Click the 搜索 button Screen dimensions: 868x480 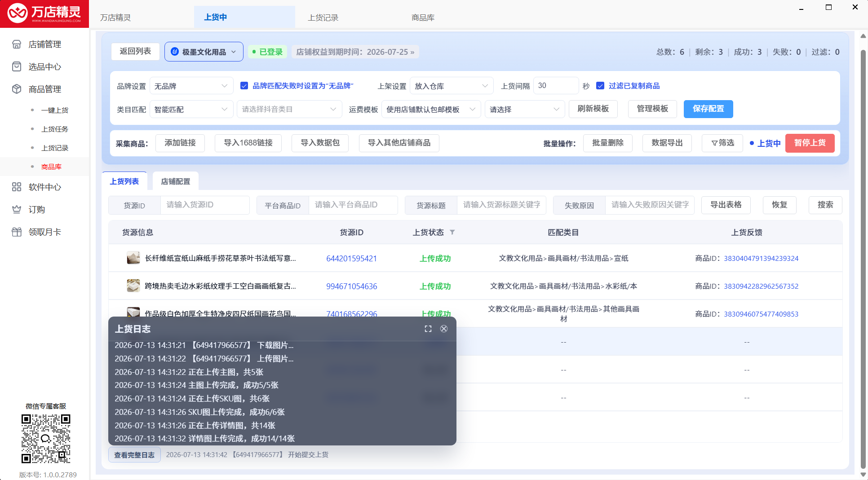(x=825, y=205)
